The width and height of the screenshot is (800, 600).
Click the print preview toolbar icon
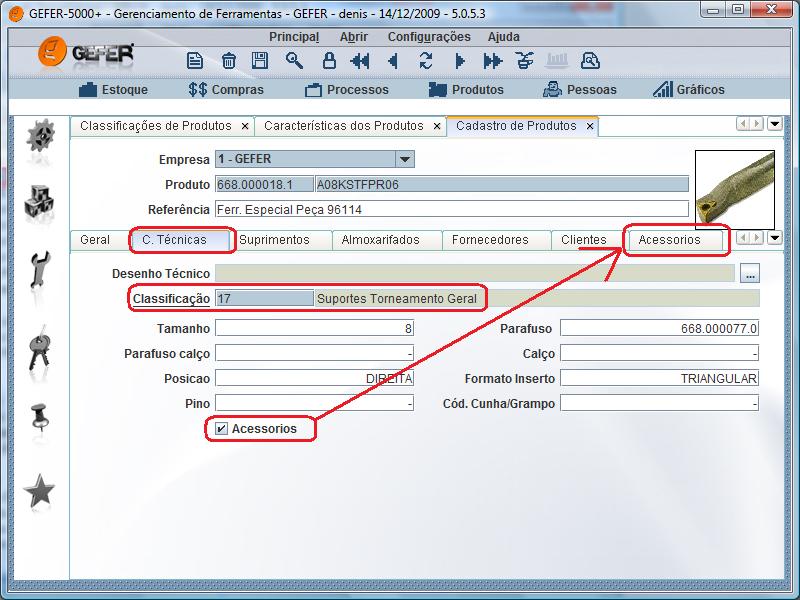tap(590, 61)
